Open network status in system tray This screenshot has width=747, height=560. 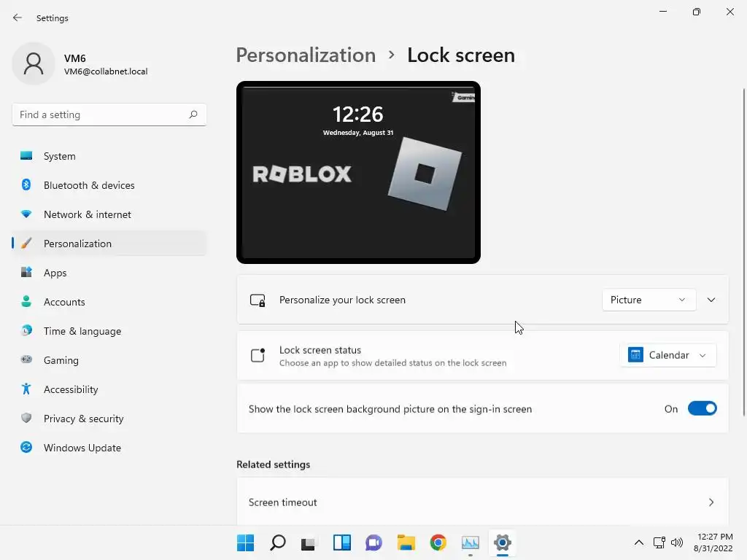pos(659,542)
